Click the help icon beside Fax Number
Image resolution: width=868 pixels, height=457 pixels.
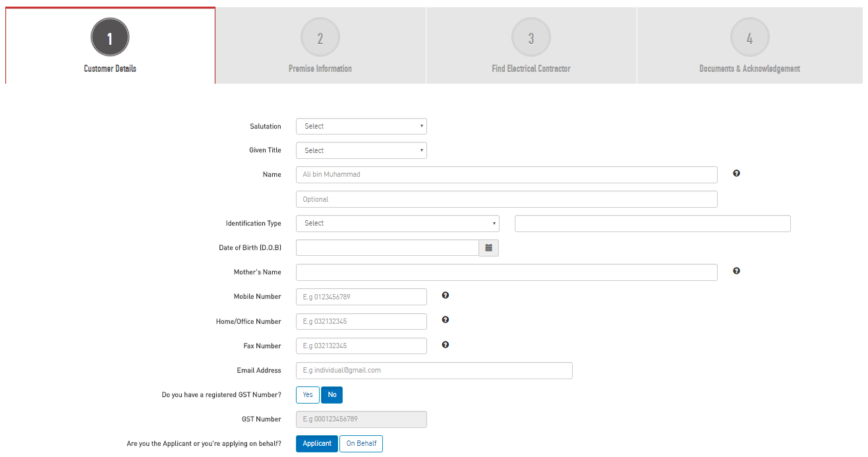click(446, 344)
